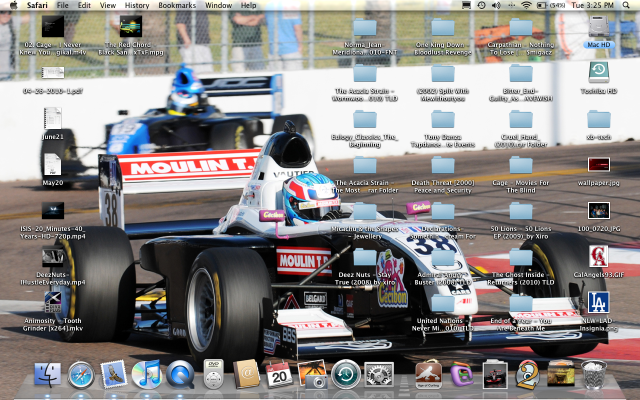Image resolution: width=640 pixels, height=400 pixels.
Task: Open the History menu
Action: pos(137,5)
